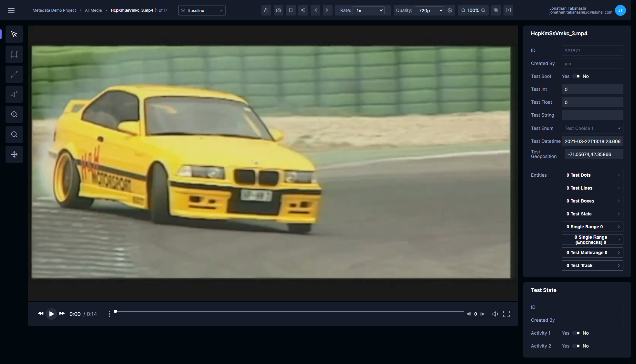Click the share link icon
This screenshot has width=636, height=364.
(x=303, y=10)
